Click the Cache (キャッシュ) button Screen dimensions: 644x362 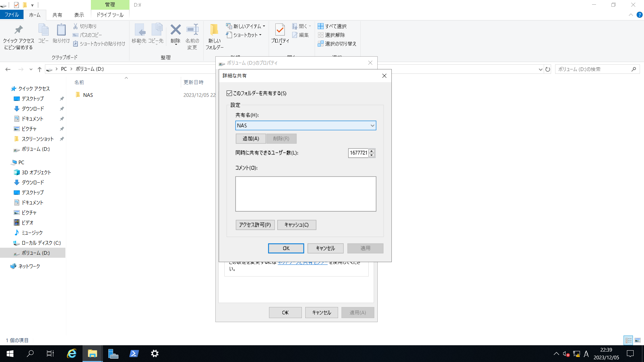pyautogui.click(x=297, y=225)
